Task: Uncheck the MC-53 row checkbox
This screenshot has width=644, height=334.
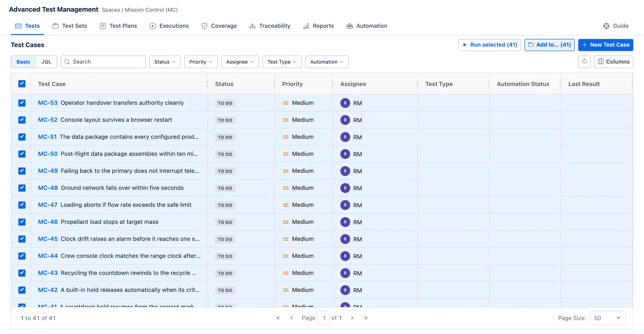Action: (22, 103)
